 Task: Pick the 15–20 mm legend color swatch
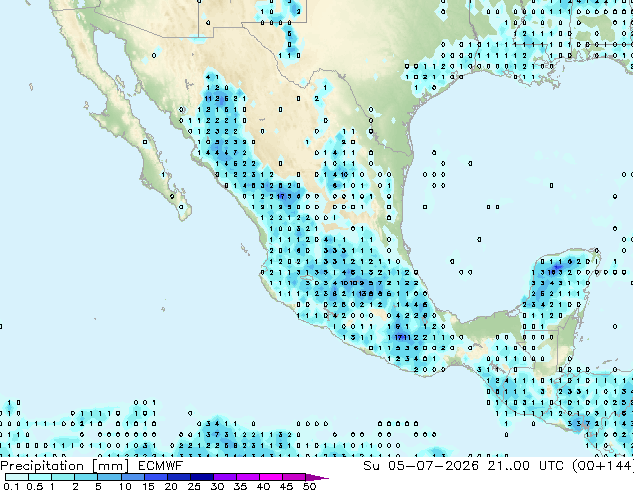coord(156,477)
